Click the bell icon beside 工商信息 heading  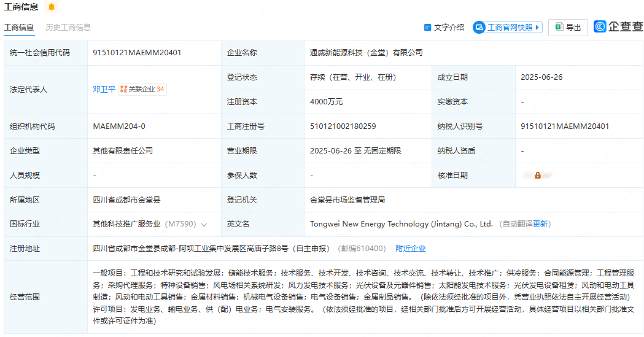pos(52,7)
